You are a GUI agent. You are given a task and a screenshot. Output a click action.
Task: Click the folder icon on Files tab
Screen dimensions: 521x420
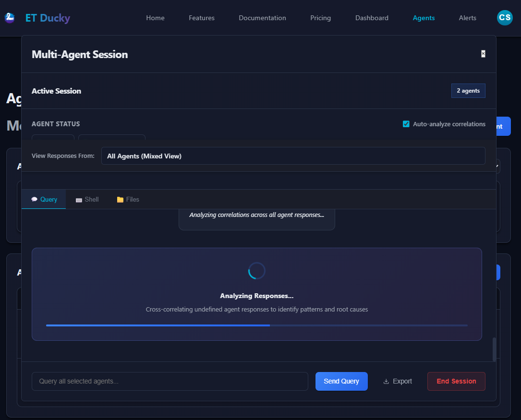click(120, 200)
